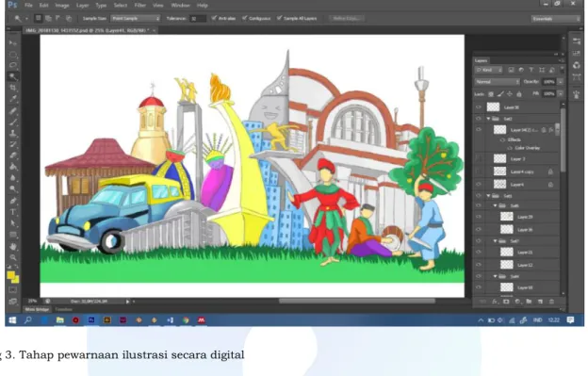Image resolution: width=588 pixels, height=376 pixels.
Task: Collapse the Set2 layer group
Action: click(489, 119)
